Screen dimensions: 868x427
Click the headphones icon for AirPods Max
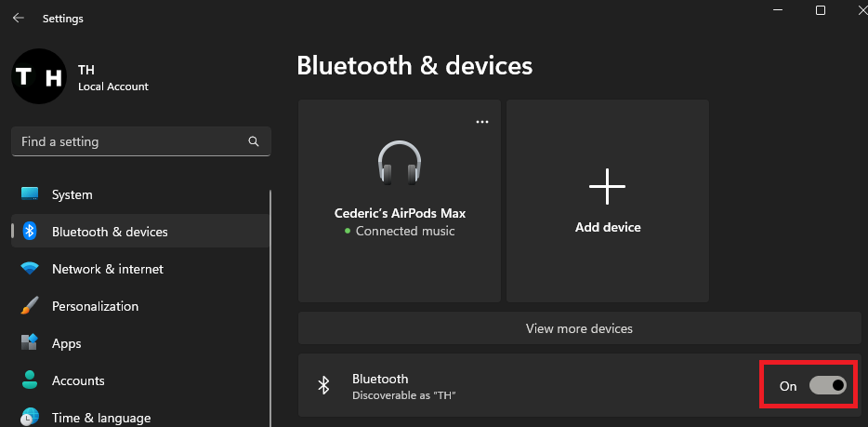click(400, 163)
